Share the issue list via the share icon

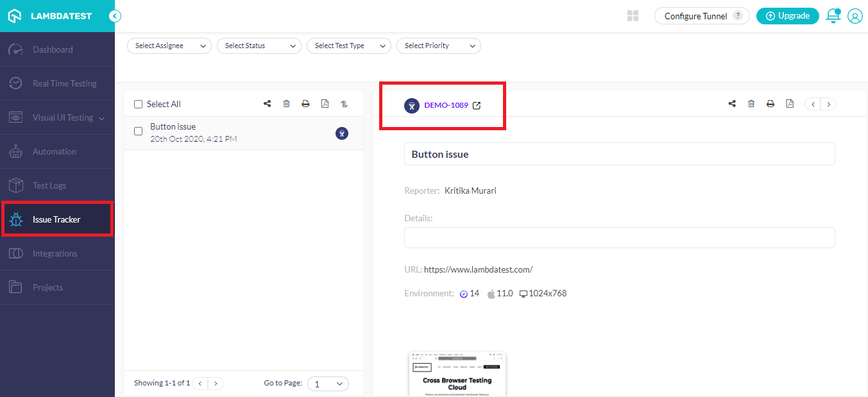click(267, 103)
